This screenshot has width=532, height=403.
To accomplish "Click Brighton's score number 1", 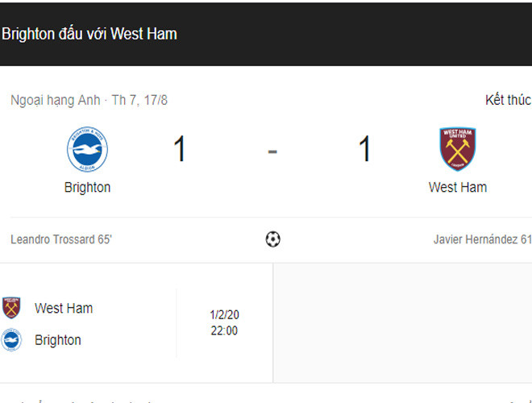I will click(180, 150).
